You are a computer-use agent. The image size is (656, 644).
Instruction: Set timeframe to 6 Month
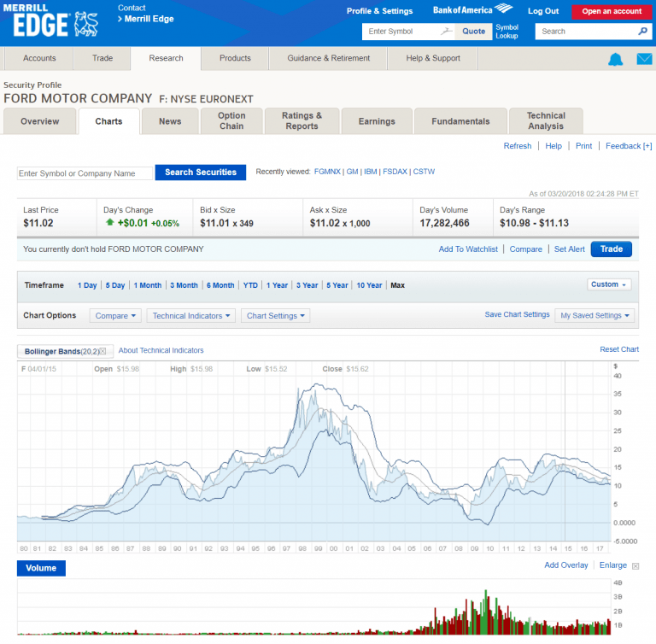(220, 285)
